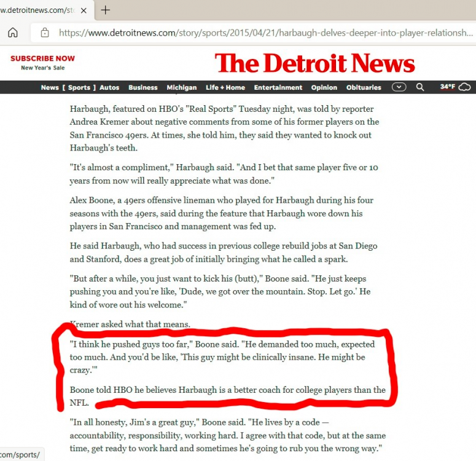Open the News section

[x=50, y=87]
